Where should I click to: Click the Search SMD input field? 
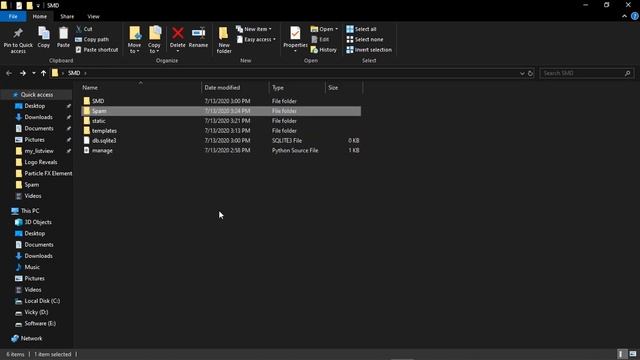click(x=587, y=73)
